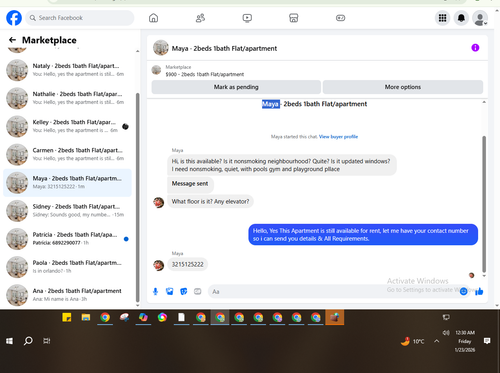
Task: Open the 10°C weather widget
Action: coord(413,341)
